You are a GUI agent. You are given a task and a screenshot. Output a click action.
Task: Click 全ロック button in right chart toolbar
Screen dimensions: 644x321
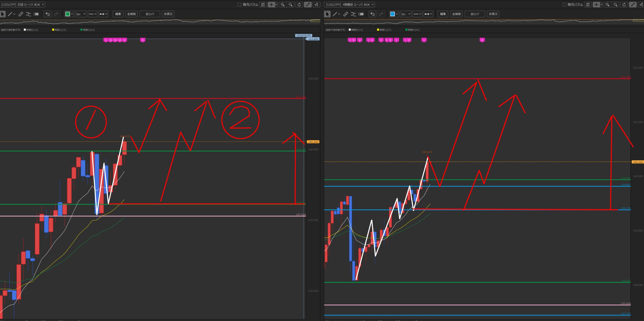(475, 14)
